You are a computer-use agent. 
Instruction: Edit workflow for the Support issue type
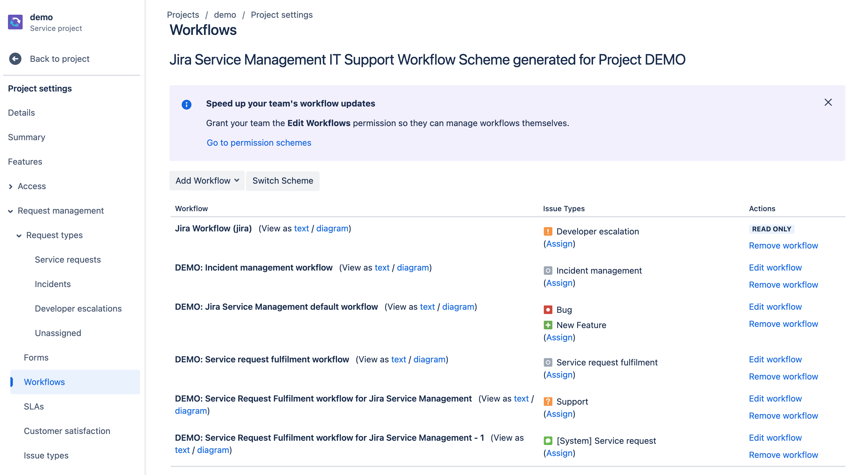775,398
